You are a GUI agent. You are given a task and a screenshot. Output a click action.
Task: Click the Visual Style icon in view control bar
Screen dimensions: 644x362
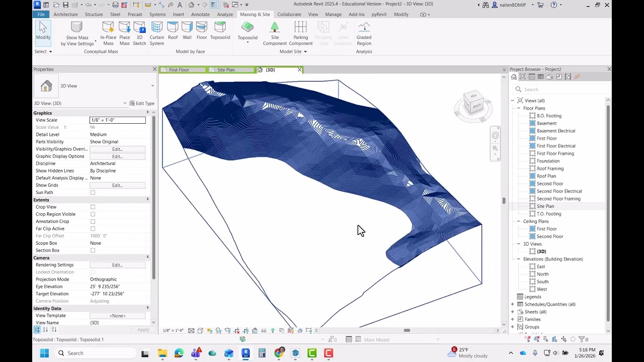coord(200,330)
